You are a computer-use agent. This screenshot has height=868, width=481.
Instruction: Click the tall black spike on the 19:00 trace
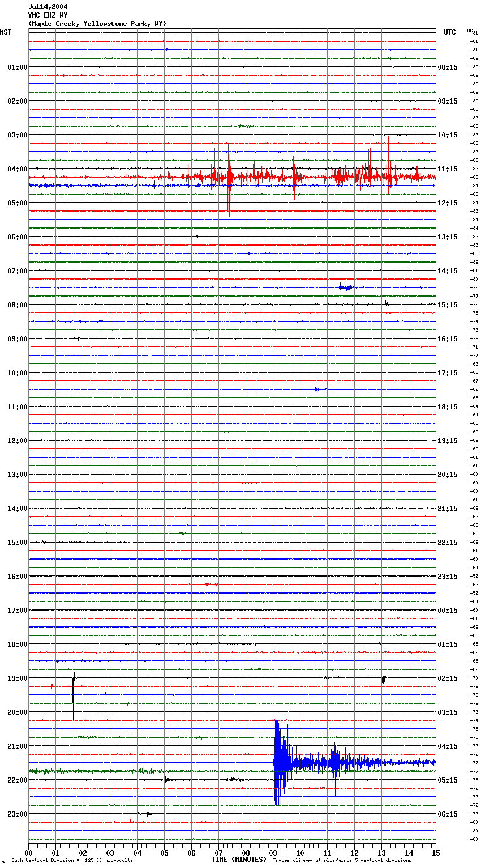[74, 696]
